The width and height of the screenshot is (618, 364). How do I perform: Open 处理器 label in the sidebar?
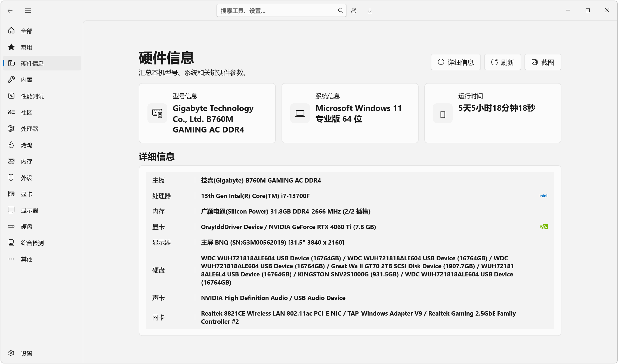click(x=29, y=129)
